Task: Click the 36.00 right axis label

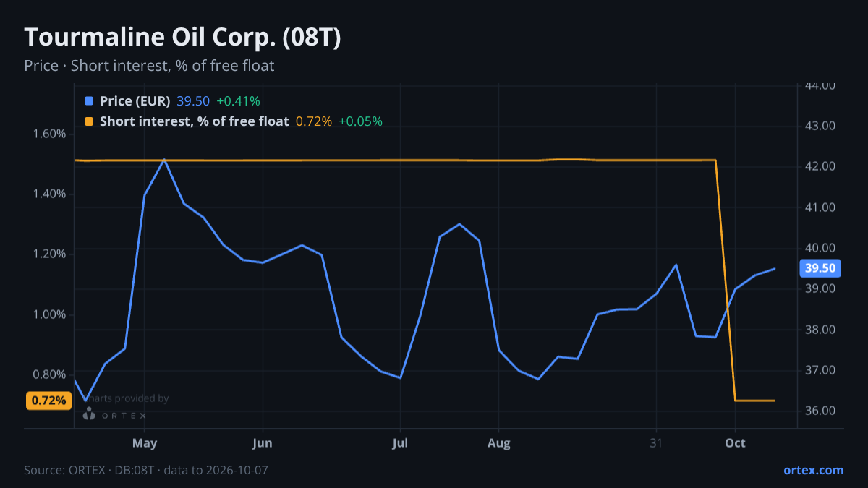Action: pos(821,411)
